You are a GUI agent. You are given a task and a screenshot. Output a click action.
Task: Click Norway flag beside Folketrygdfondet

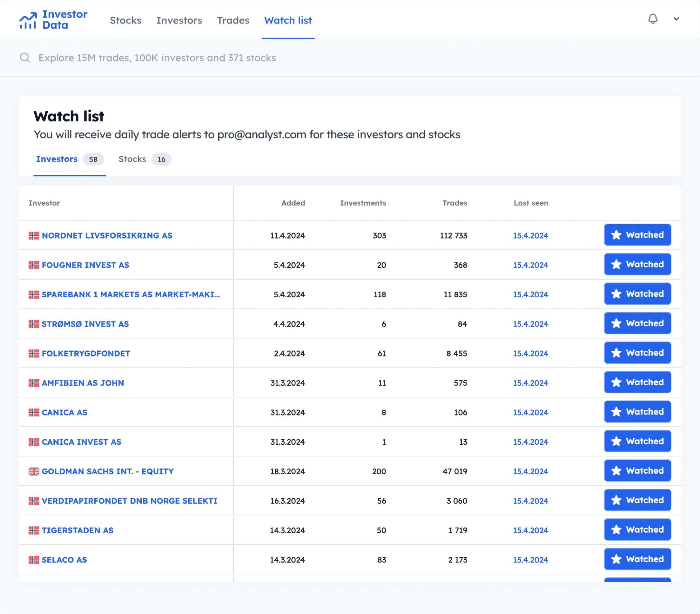point(33,353)
